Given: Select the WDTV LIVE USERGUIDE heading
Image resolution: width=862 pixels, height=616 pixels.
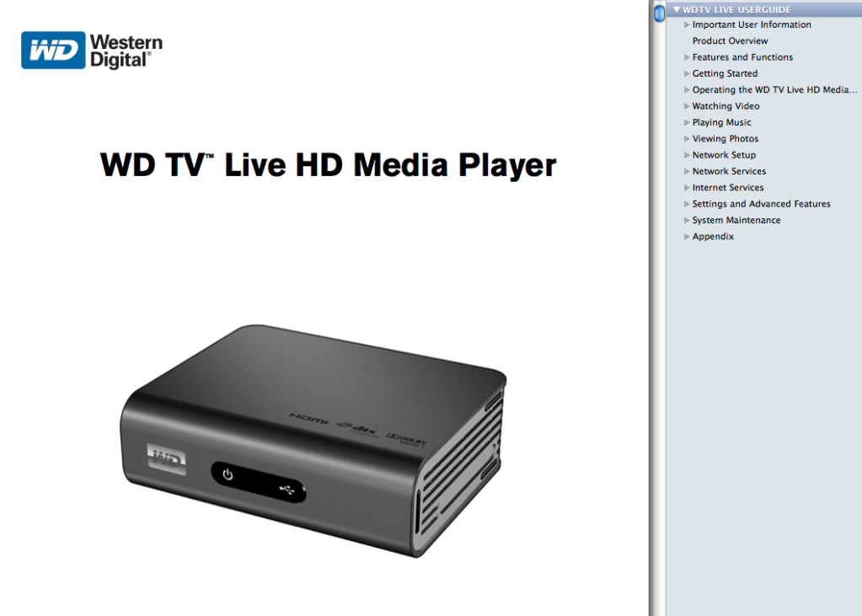Looking at the screenshot, I should pyautogui.click(x=736, y=9).
